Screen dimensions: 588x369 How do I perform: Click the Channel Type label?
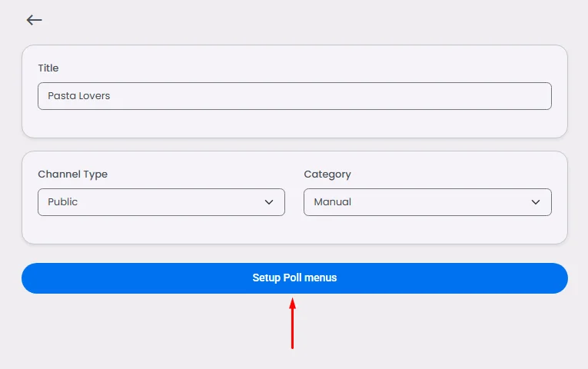(72, 175)
